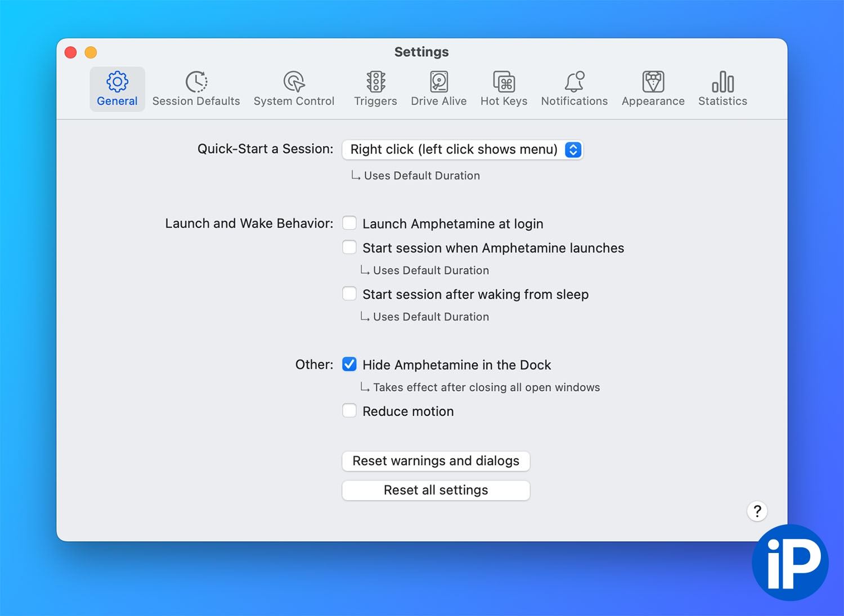Open the Triggers traffic light icon

point(376,82)
